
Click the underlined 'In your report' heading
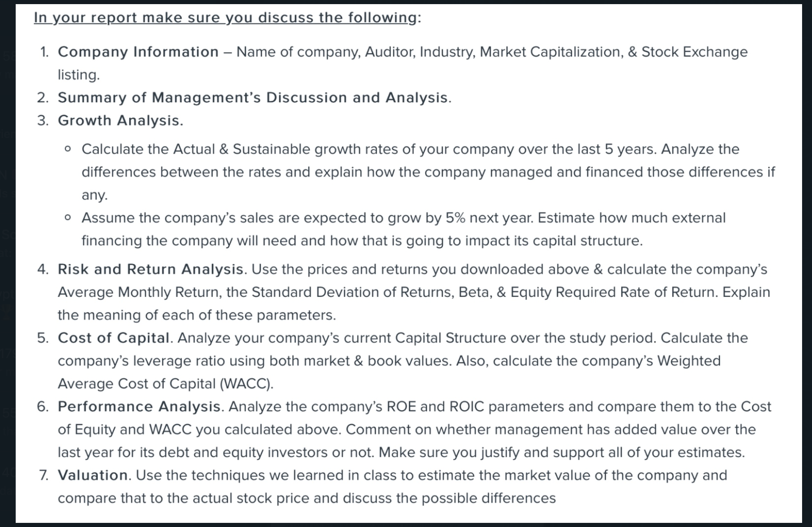pyautogui.click(x=227, y=18)
